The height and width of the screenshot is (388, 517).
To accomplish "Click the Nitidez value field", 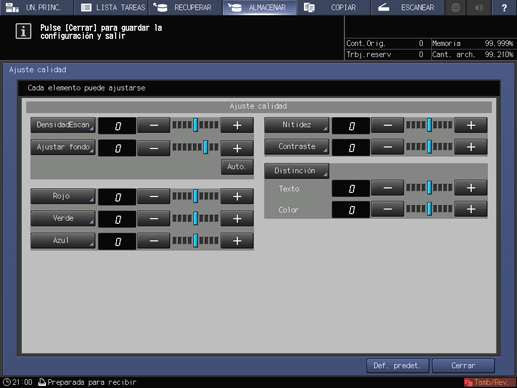I will [x=351, y=126].
